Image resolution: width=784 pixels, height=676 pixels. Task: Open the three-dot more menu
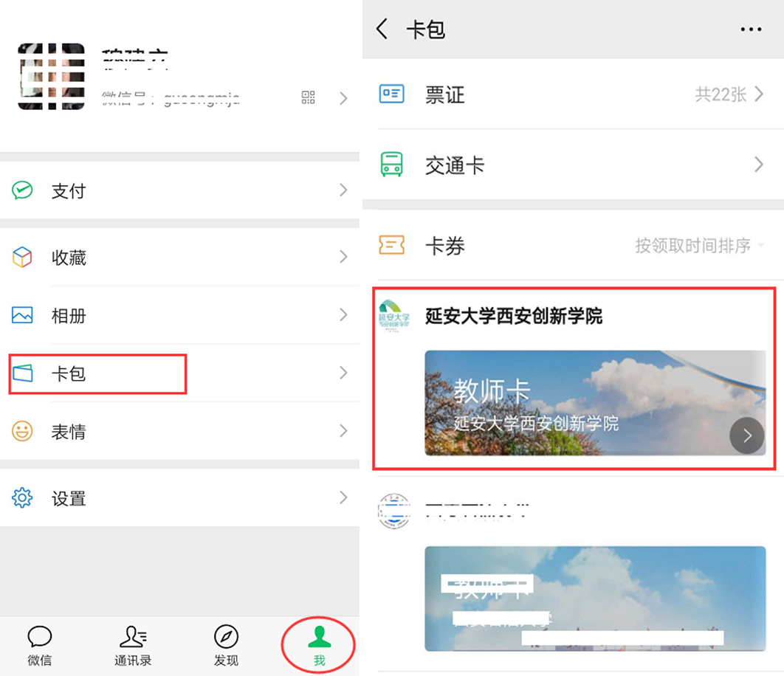tap(751, 30)
